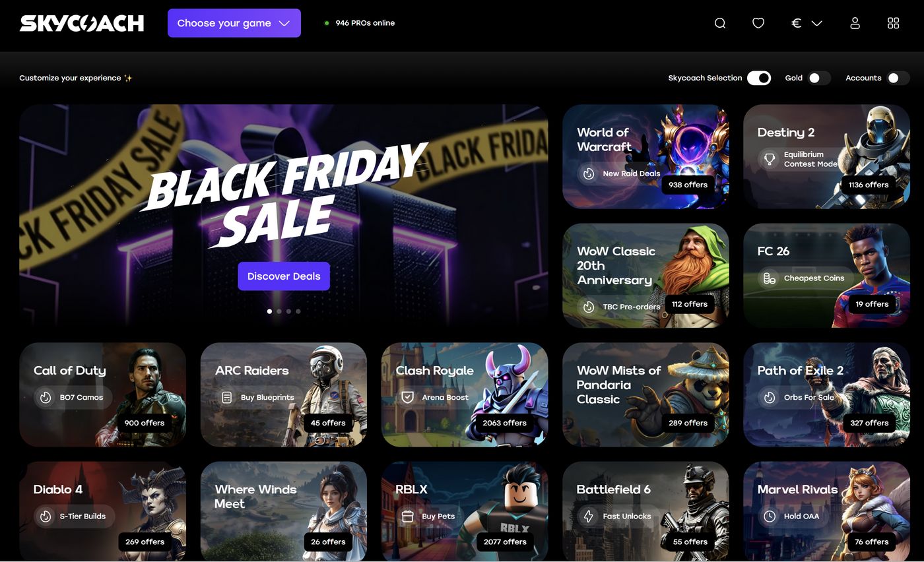Click the Discover Deals button

pyautogui.click(x=284, y=276)
